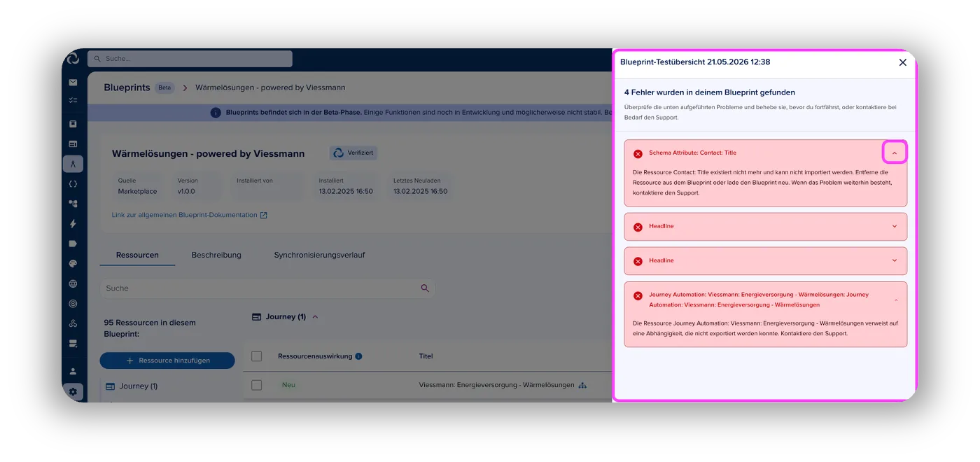Select Journey (1) in the resource list
The height and width of the screenshot is (462, 980).
pos(132,386)
